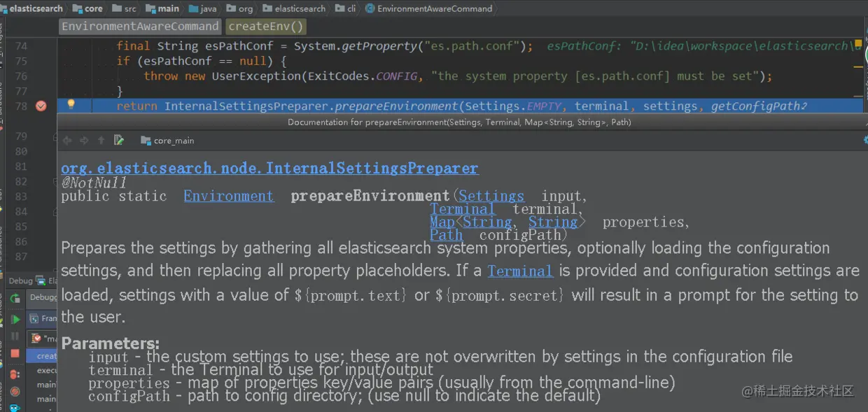Screen dimensions: 868x412
Task: Click org package in navigation bar
Action: 239,8
